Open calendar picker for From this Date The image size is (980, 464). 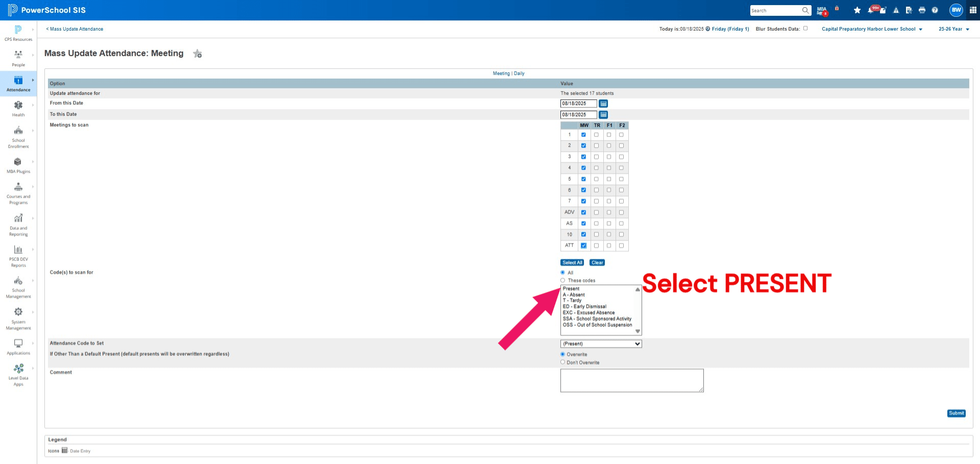tap(603, 104)
